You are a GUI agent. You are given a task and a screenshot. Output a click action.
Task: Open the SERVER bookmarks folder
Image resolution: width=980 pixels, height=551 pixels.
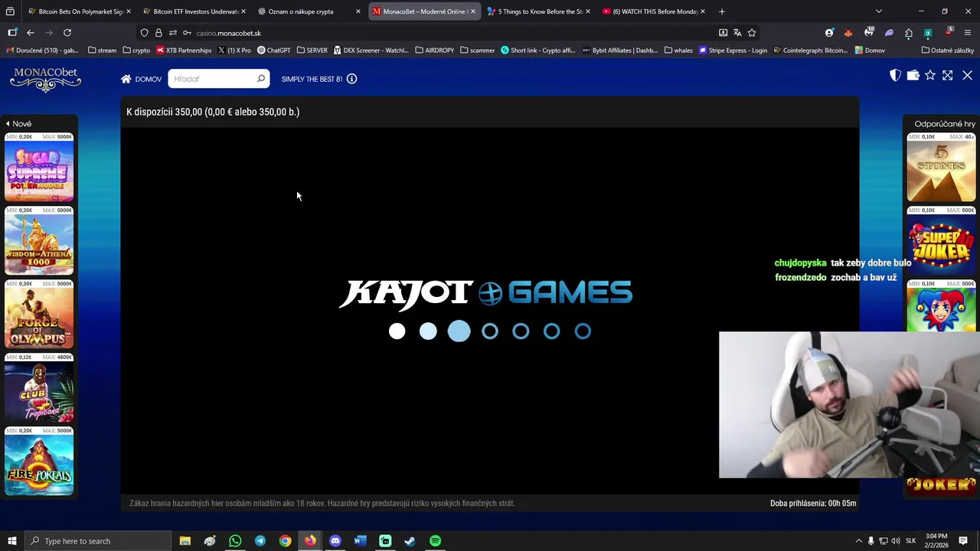click(x=312, y=51)
